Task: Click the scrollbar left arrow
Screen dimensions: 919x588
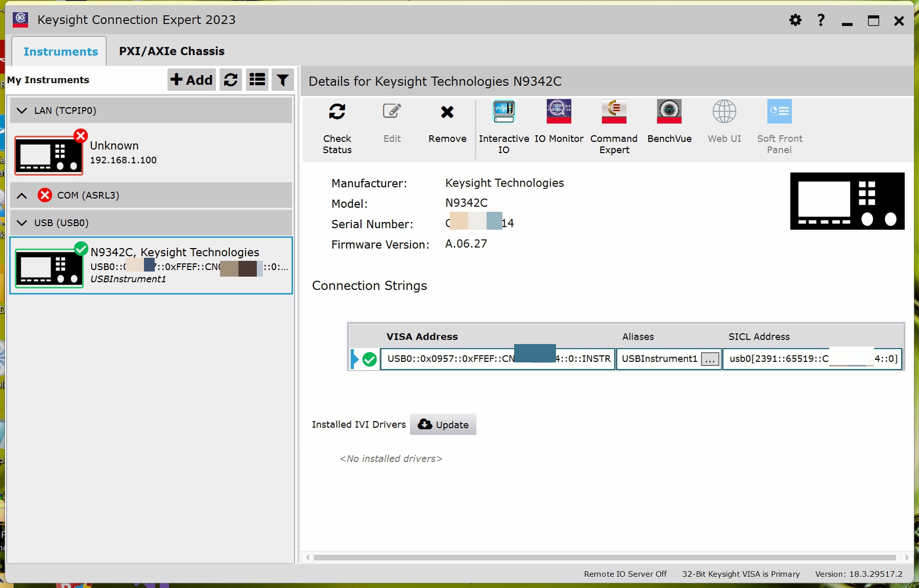Action: point(307,557)
